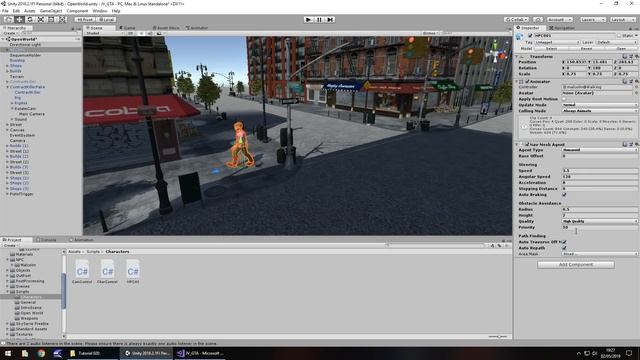Toggle the Local/Global handle button
This screenshot has width=640, height=360.
tap(107, 19)
